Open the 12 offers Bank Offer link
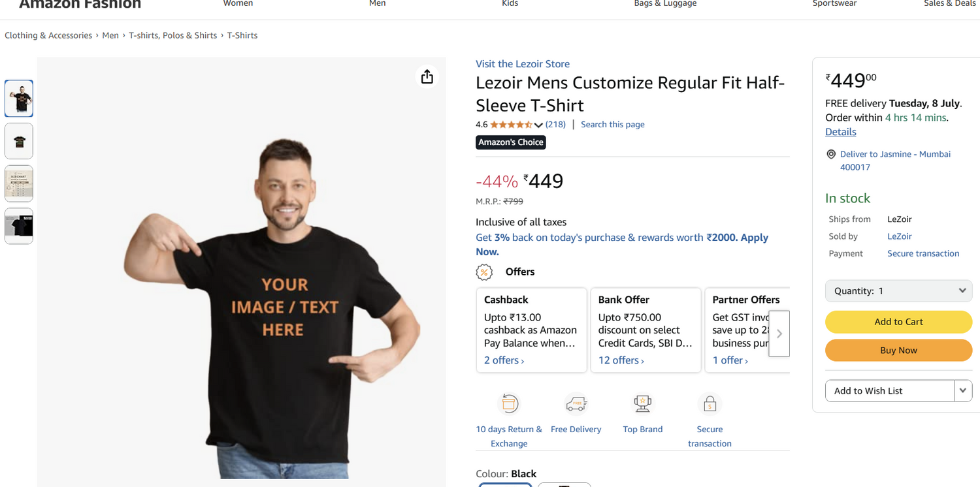The height and width of the screenshot is (487, 980). [x=621, y=360]
